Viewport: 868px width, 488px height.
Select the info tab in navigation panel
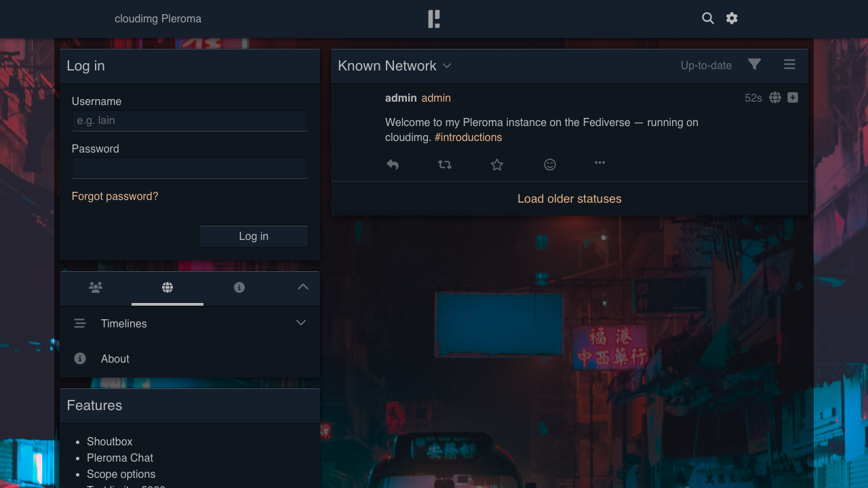coord(239,287)
